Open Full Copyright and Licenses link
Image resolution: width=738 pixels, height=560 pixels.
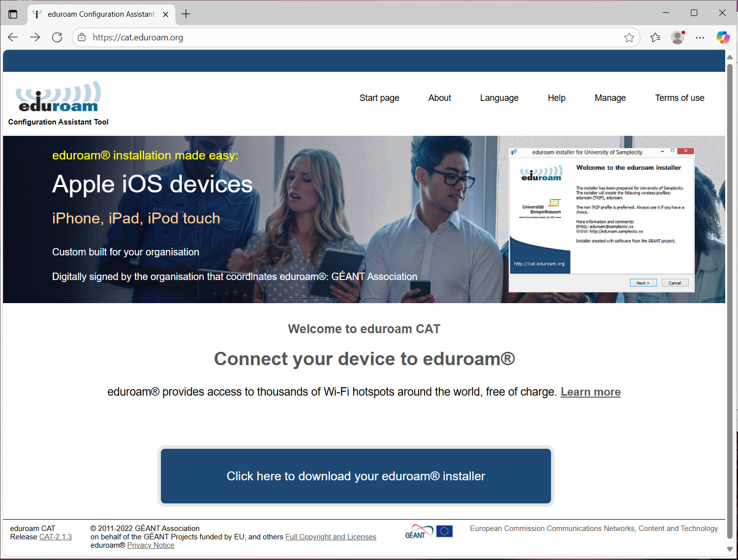tap(331, 537)
